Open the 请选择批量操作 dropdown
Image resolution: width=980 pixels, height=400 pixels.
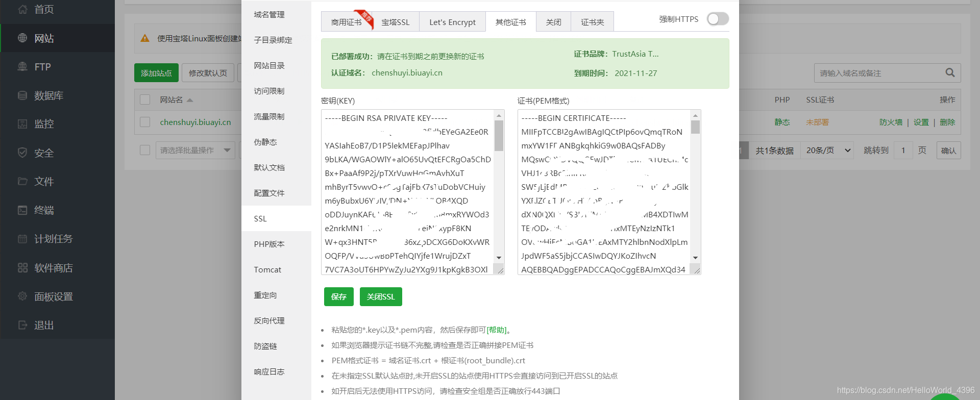click(x=195, y=150)
